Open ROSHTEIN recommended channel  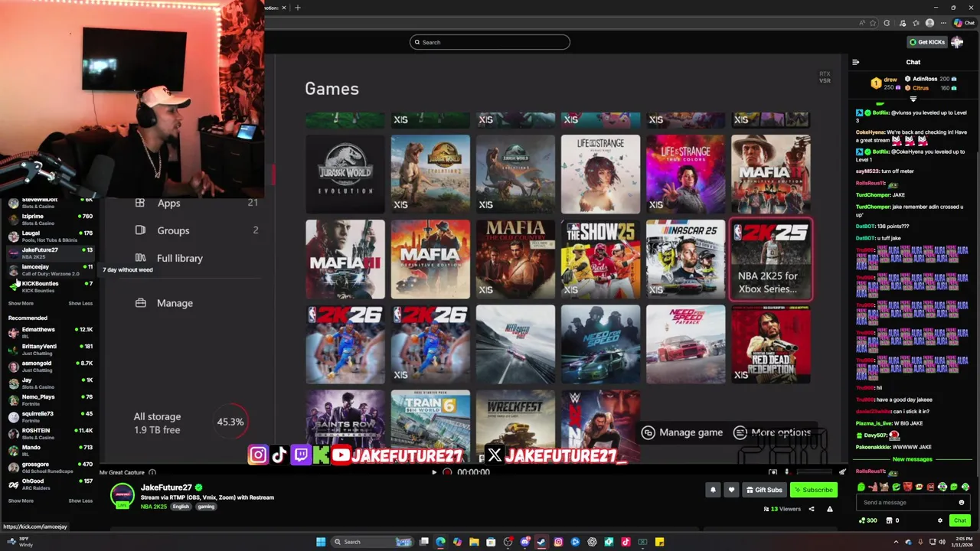50,433
